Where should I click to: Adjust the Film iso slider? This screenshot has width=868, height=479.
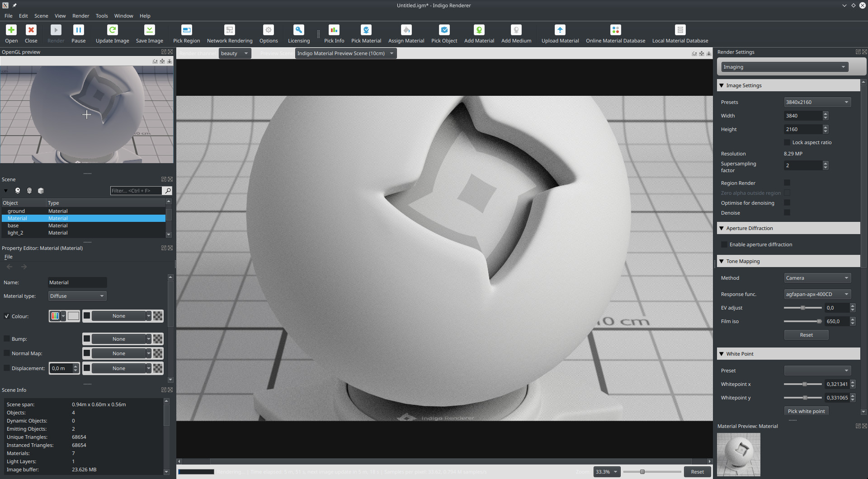[803, 321]
